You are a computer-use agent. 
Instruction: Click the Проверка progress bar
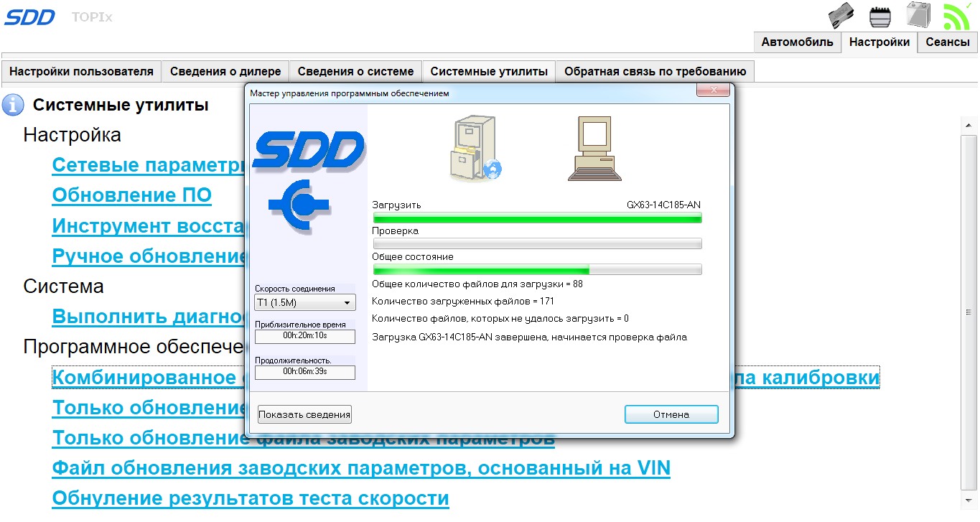pos(537,243)
